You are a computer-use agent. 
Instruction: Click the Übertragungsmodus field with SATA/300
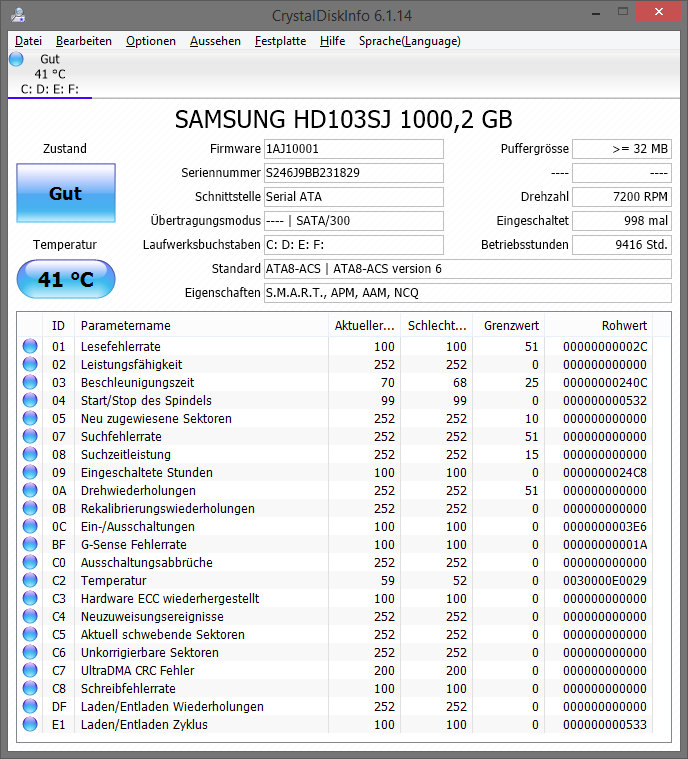pos(353,221)
